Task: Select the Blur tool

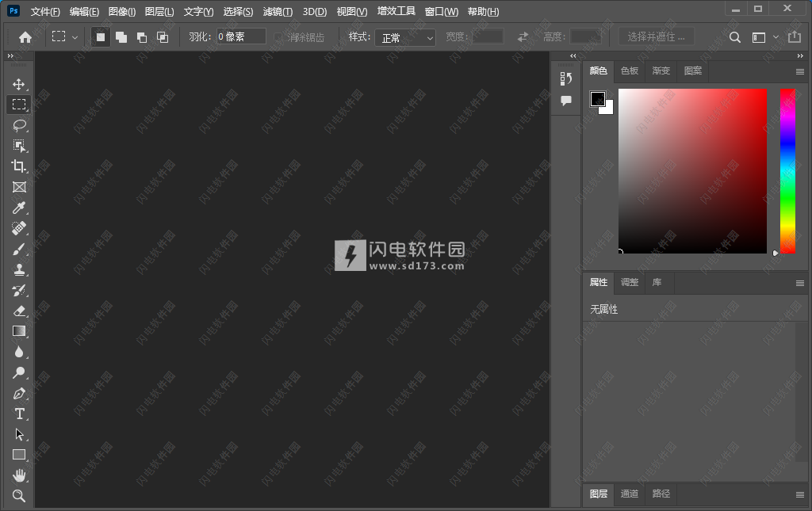Action: (x=19, y=352)
